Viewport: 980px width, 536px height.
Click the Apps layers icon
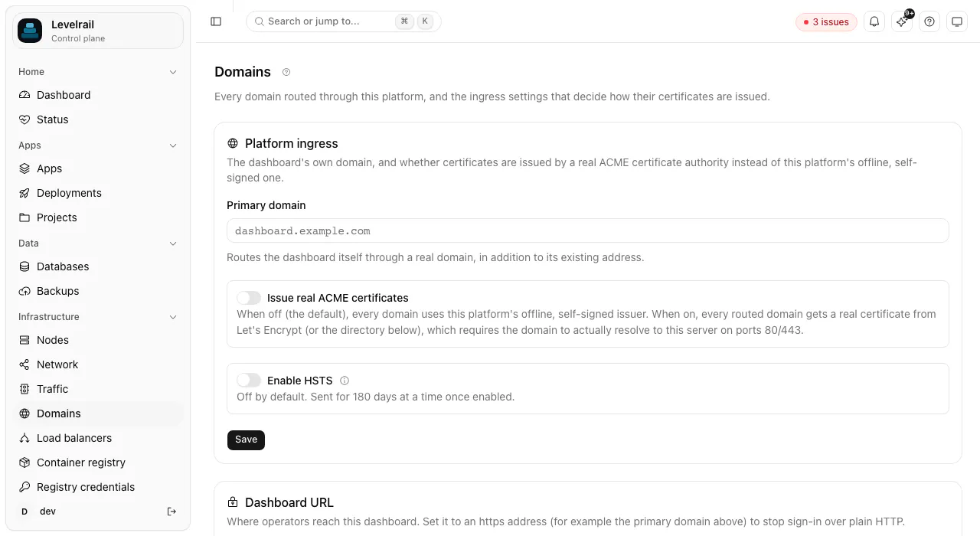pos(24,168)
